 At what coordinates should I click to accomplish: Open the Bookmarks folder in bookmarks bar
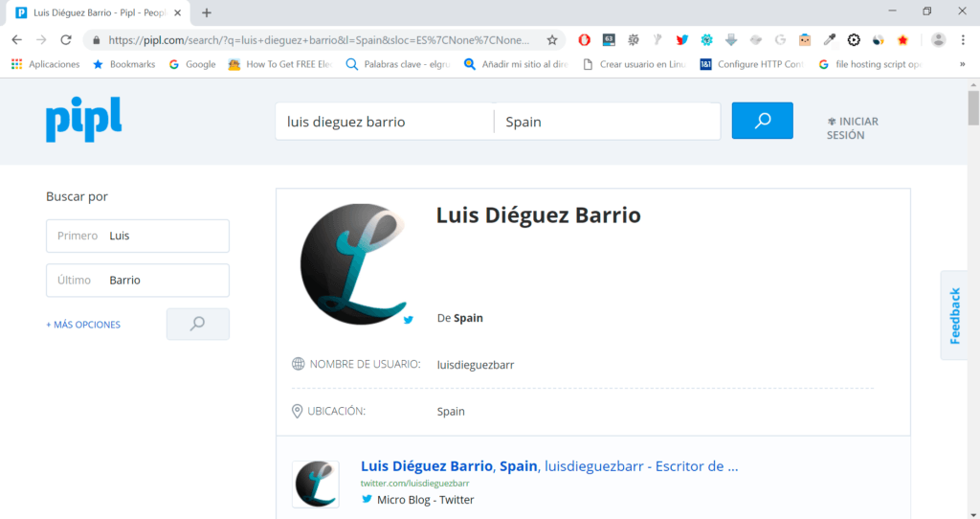[x=123, y=64]
